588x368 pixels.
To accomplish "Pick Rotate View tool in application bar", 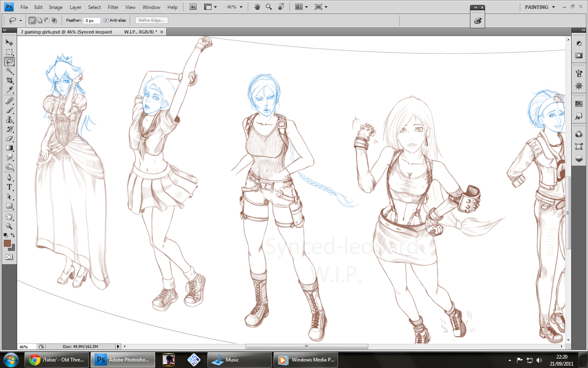I will pos(281,7).
